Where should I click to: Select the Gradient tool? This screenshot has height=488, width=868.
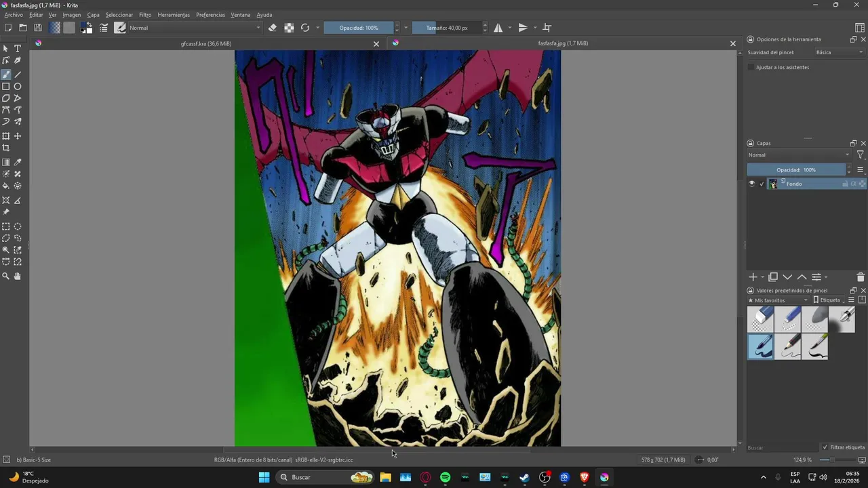pos(6,163)
